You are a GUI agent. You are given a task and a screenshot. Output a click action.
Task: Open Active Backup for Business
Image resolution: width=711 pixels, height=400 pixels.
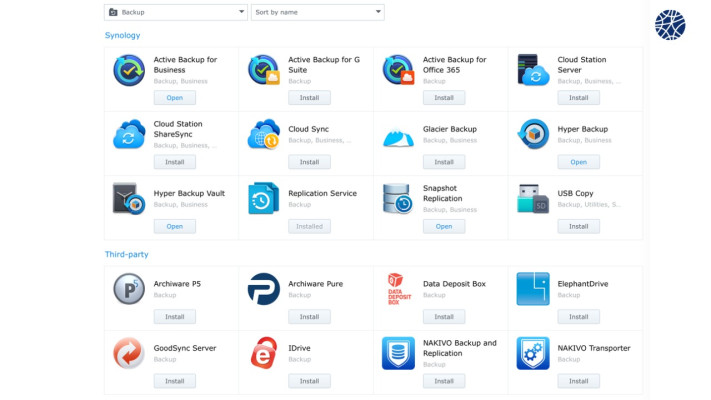tap(175, 98)
